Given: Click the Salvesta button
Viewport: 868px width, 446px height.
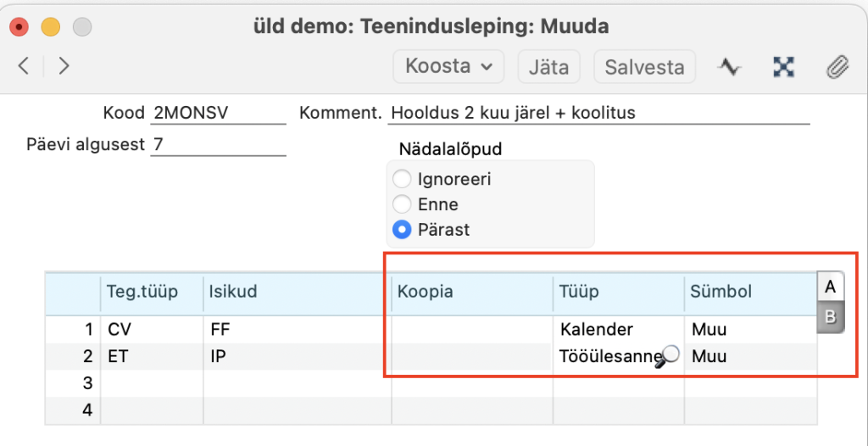Looking at the screenshot, I should coord(645,67).
